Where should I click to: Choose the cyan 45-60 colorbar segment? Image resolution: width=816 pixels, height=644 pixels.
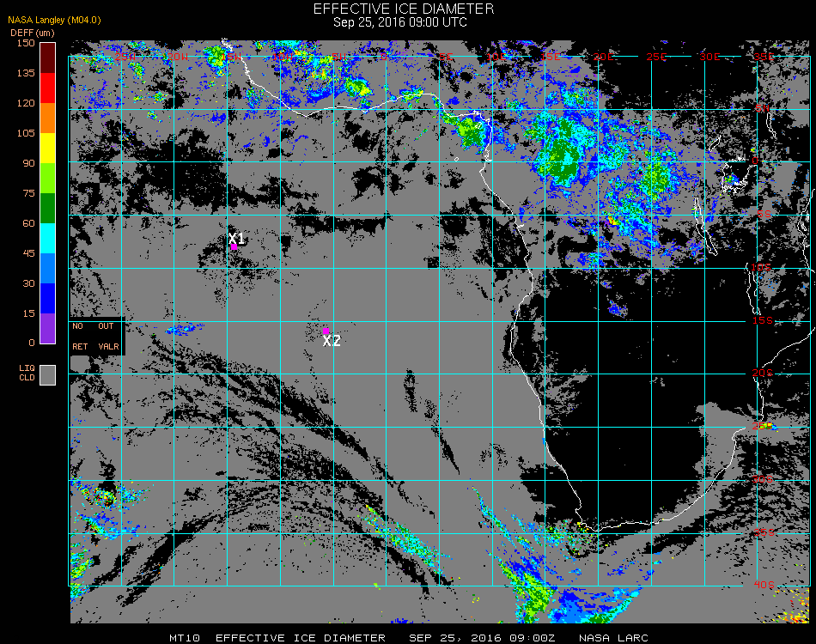click(x=48, y=238)
